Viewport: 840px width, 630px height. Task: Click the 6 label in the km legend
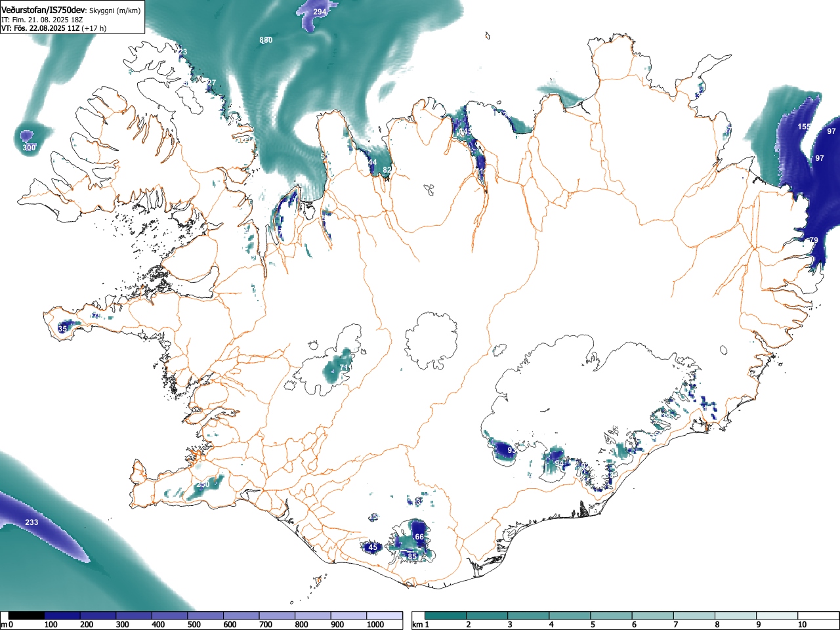[x=634, y=625]
